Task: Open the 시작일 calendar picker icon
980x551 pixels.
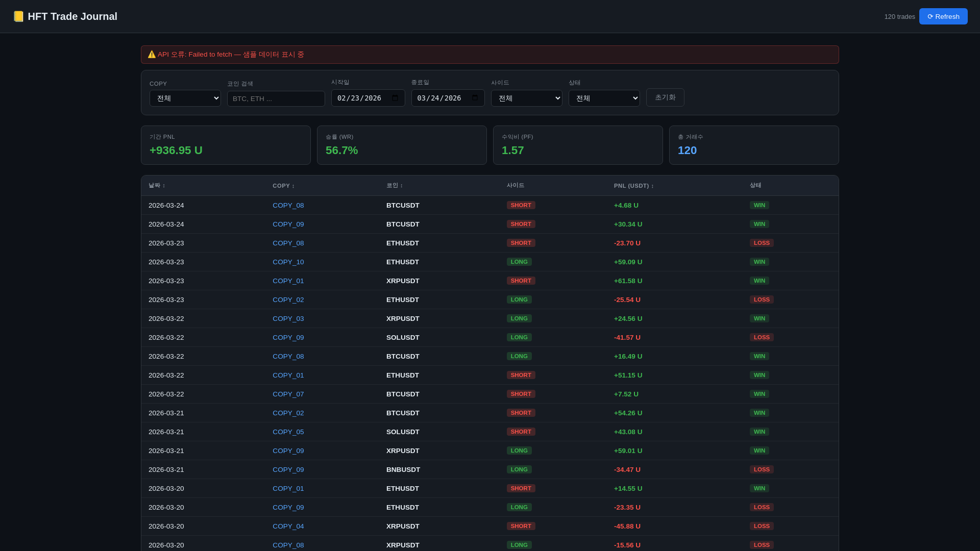Action: tap(395, 98)
